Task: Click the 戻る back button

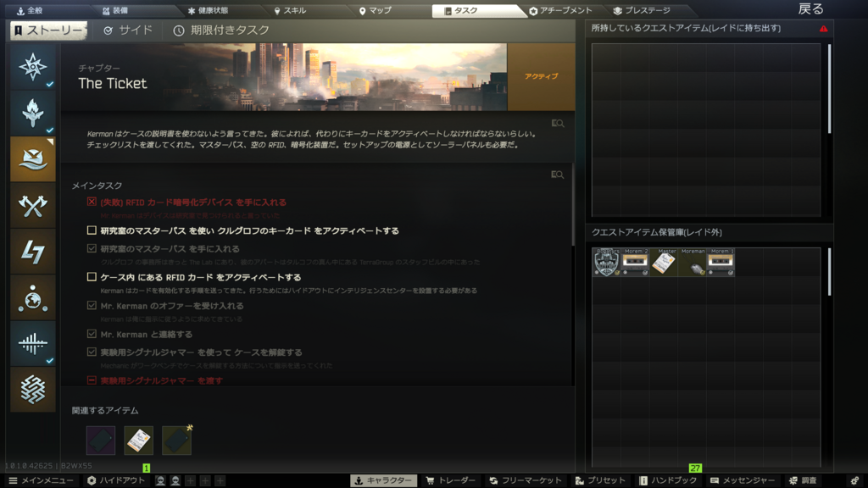Action: [810, 9]
